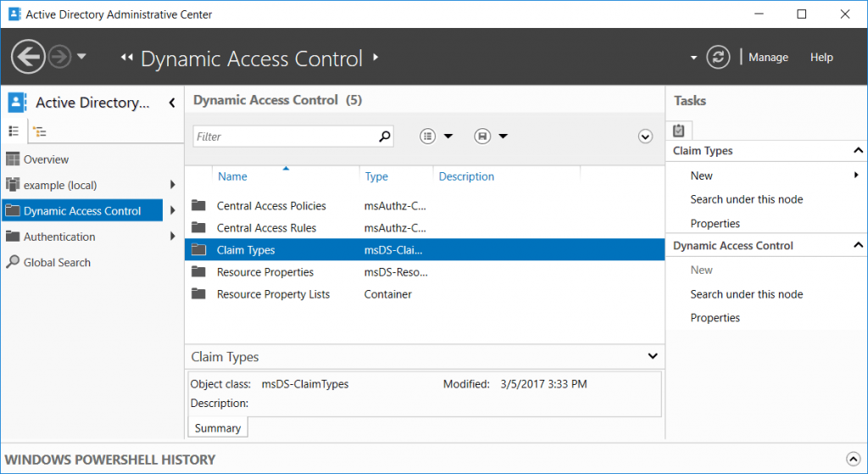868x474 pixels.
Task: Switch navigation pane to tree view
Action: (39, 131)
